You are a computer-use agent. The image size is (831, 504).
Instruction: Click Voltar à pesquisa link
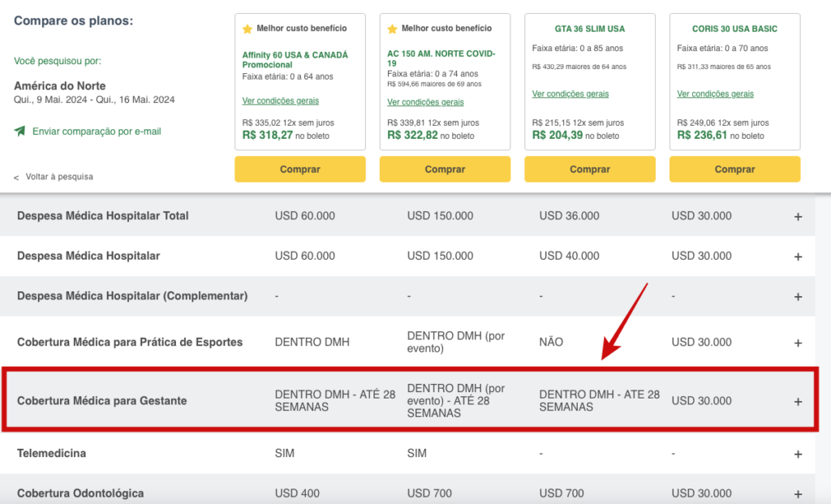pyautogui.click(x=58, y=176)
